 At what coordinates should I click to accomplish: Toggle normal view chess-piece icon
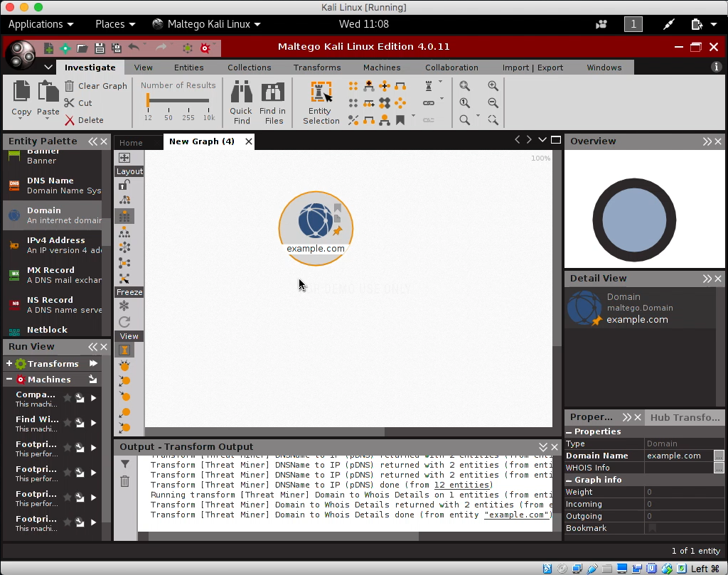tap(124, 350)
